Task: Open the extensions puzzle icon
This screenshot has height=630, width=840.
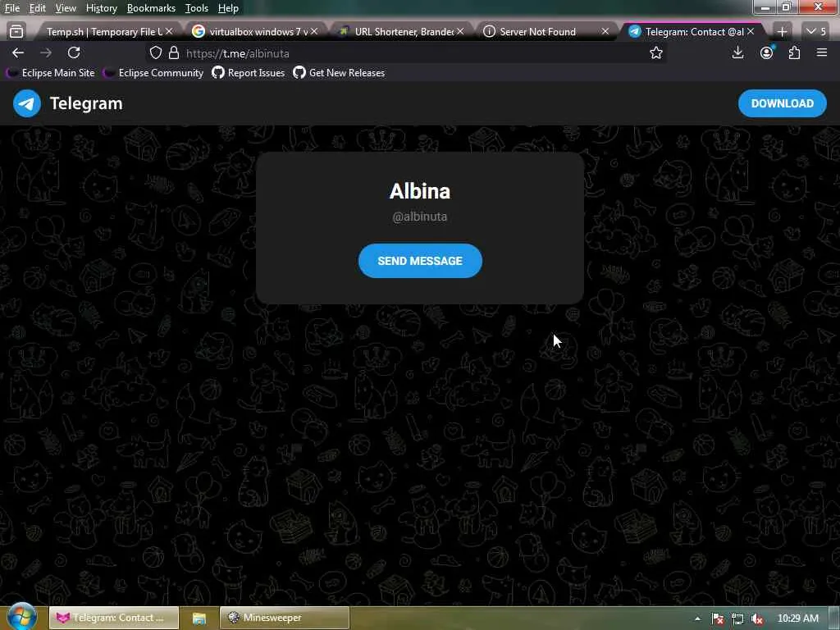Action: pos(794,52)
